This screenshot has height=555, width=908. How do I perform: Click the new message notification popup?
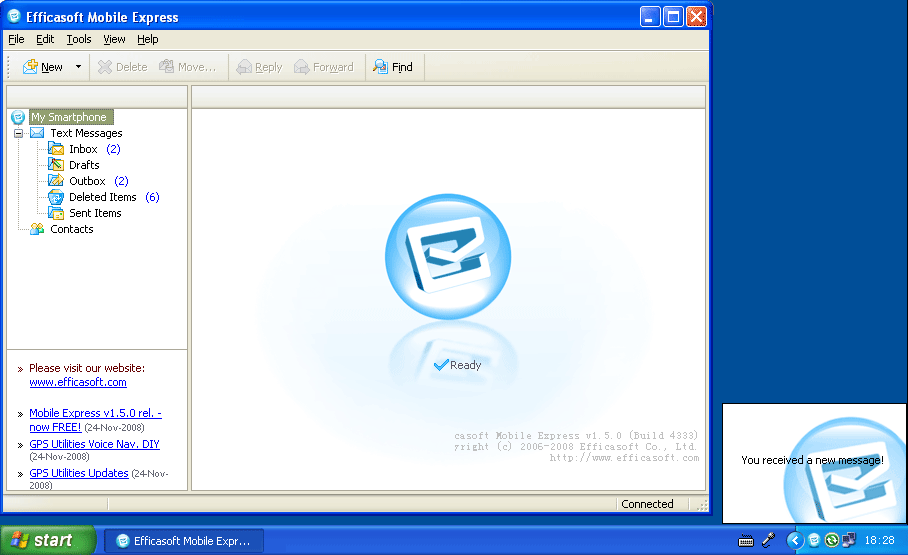[x=814, y=463]
